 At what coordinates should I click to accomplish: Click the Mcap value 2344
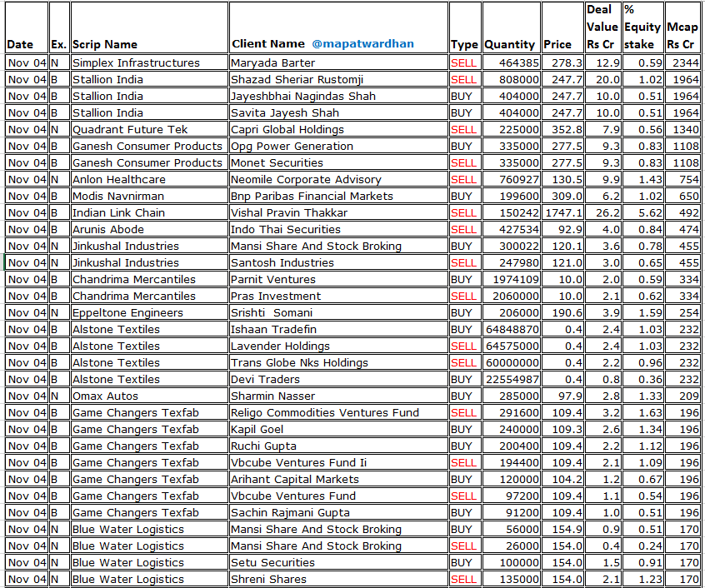pyautogui.click(x=682, y=63)
